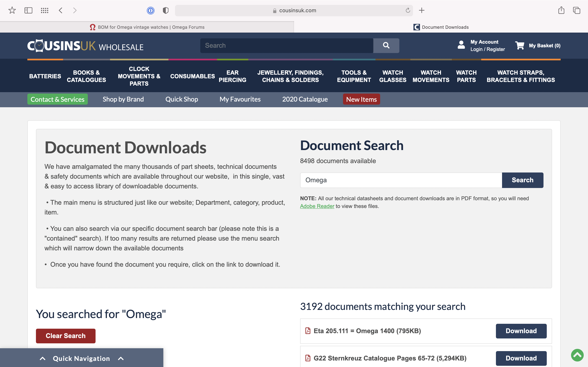The width and height of the screenshot is (588, 367).
Task: Click the Clear Search button
Action: 66,336
